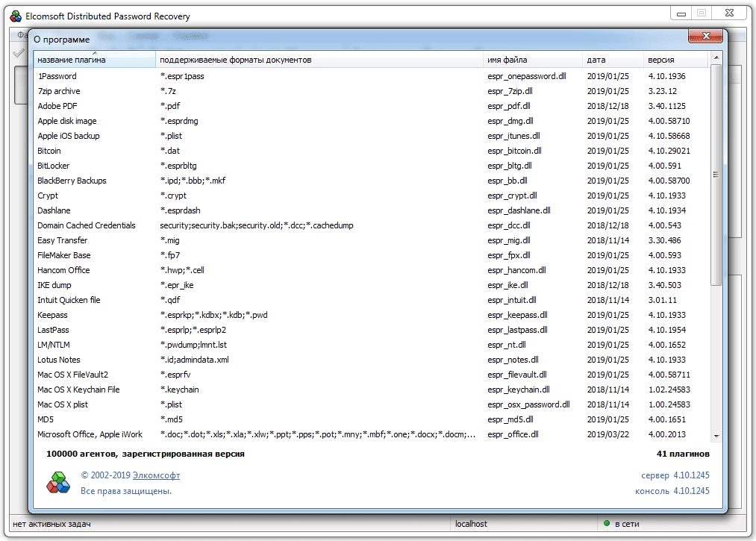Screen dimensions: 756x541
Task: Select the Hancom Office row
Action: [x=371, y=270]
